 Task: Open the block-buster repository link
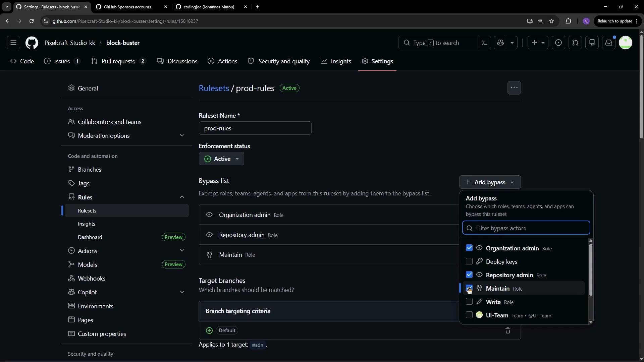click(x=123, y=43)
